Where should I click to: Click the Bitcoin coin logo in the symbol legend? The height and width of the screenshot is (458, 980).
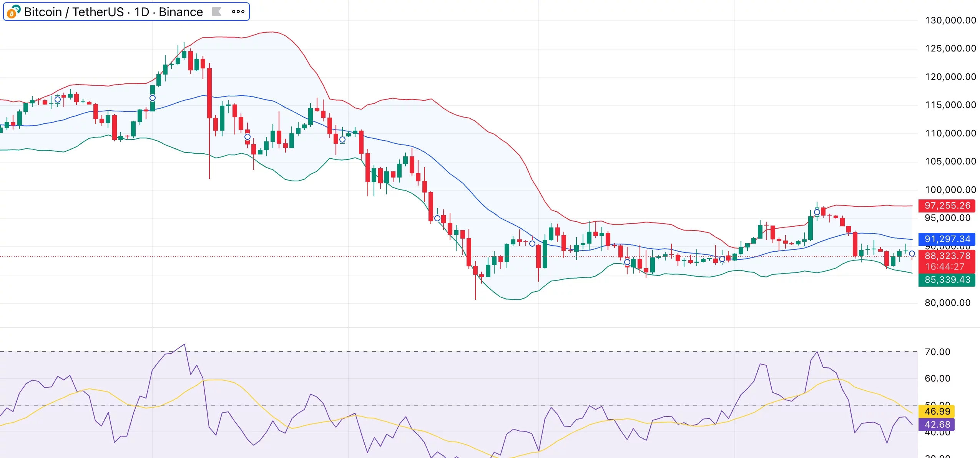pyautogui.click(x=12, y=12)
